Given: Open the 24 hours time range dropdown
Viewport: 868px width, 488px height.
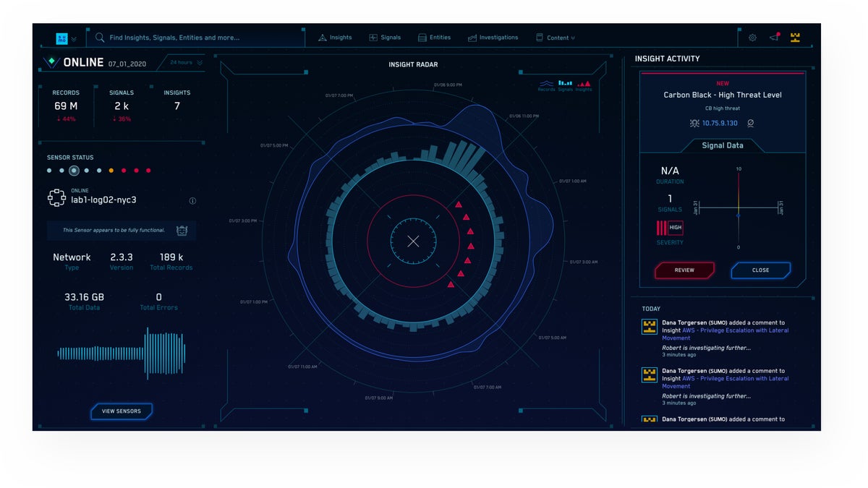Looking at the screenshot, I should coord(186,63).
